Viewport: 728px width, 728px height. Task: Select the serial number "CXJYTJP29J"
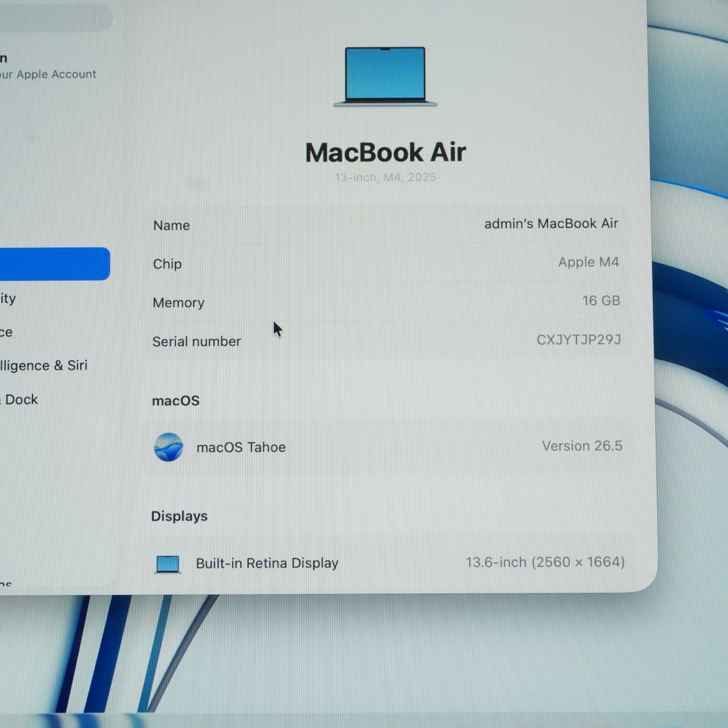point(579,340)
